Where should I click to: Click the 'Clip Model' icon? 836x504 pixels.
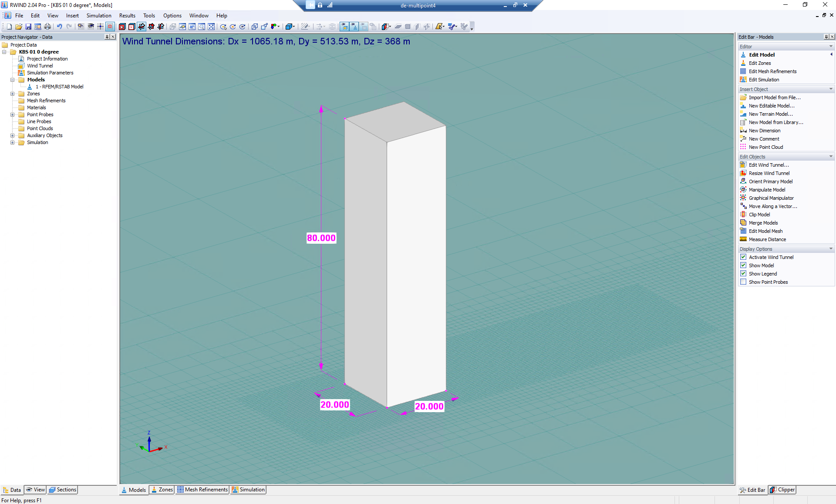click(743, 215)
